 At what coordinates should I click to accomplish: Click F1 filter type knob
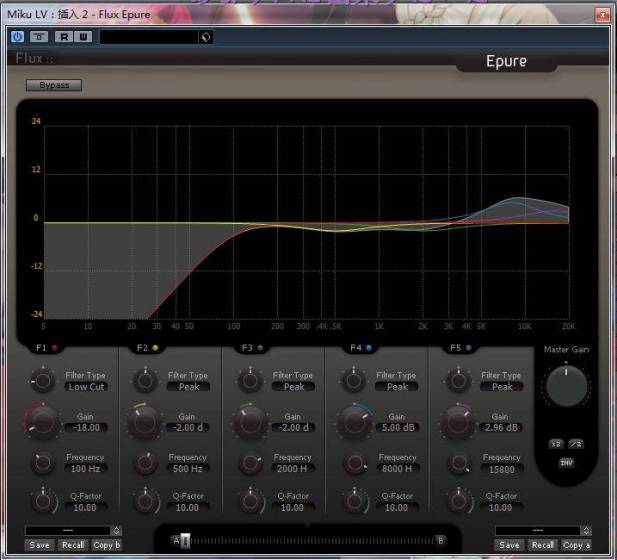[x=43, y=381]
